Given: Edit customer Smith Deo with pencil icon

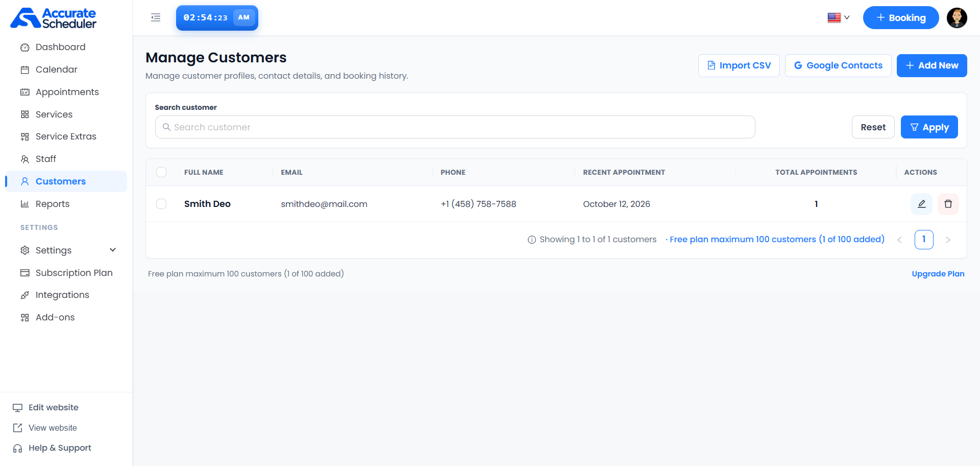Looking at the screenshot, I should pyautogui.click(x=922, y=204).
